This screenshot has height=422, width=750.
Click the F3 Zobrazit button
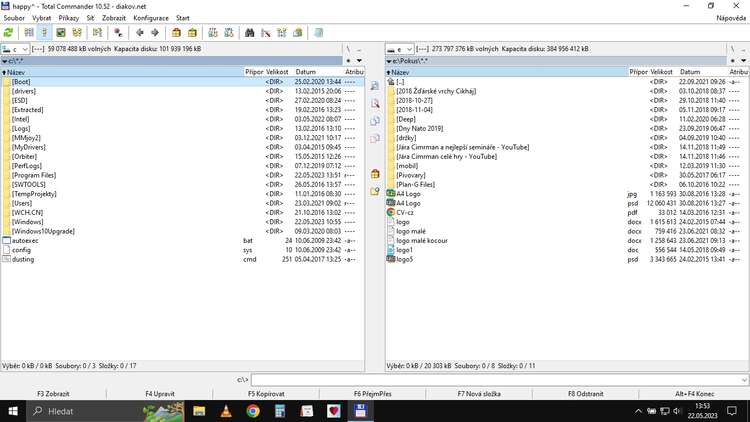point(53,394)
